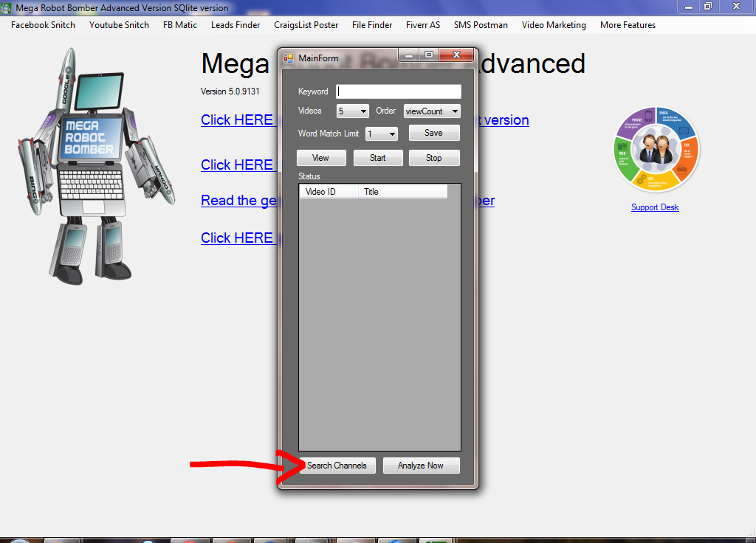Click the MainForm window icon

[289, 58]
